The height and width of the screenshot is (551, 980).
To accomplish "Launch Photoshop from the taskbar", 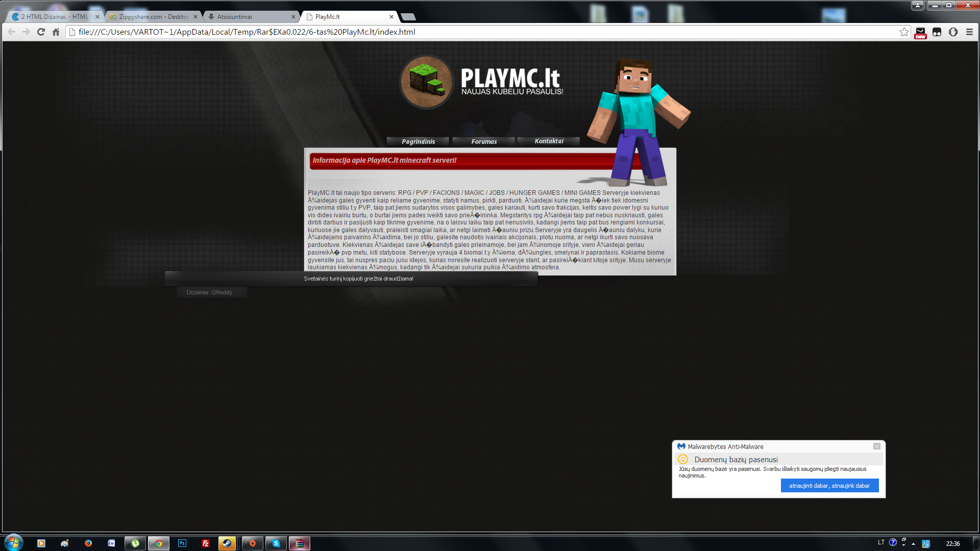I will pos(182,543).
